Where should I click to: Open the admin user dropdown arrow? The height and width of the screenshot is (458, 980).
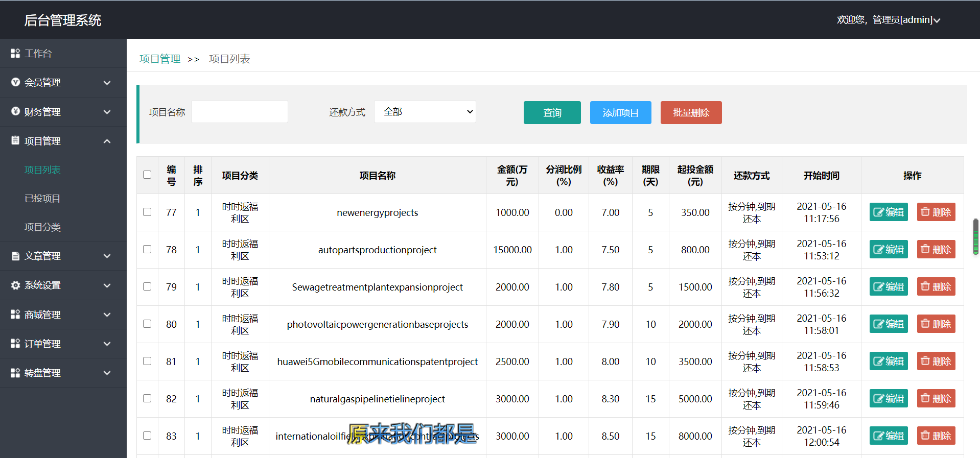[937, 20]
